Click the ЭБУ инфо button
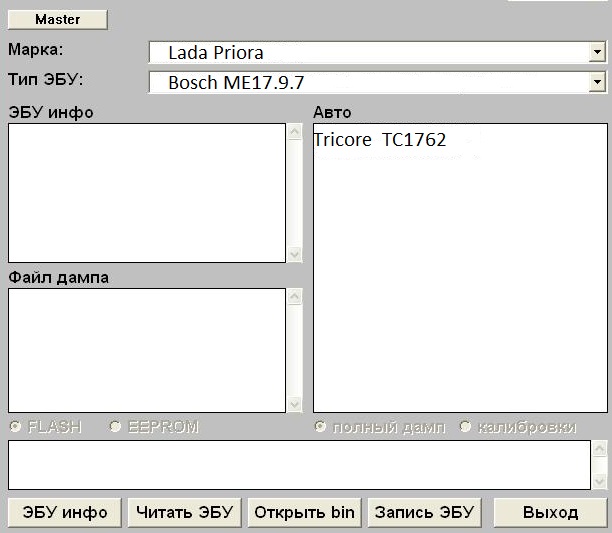The height and width of the screenshot is (533, 612). (65, 512)
